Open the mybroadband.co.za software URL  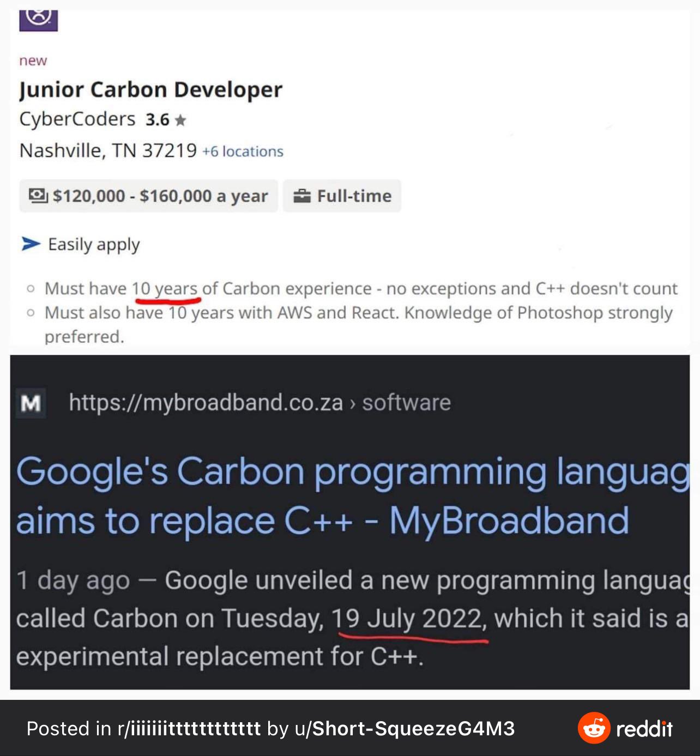tap(260, 403)
